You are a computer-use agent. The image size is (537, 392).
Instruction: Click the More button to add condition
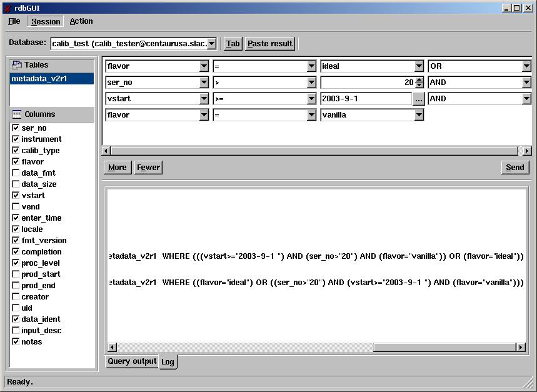(x=117, y=168)
